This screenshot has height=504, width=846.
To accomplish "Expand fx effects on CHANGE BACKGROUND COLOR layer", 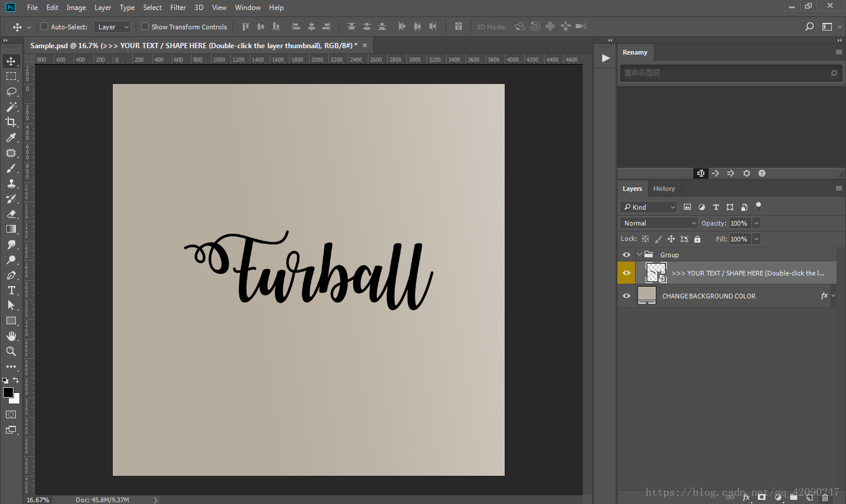I will point(833,296).
